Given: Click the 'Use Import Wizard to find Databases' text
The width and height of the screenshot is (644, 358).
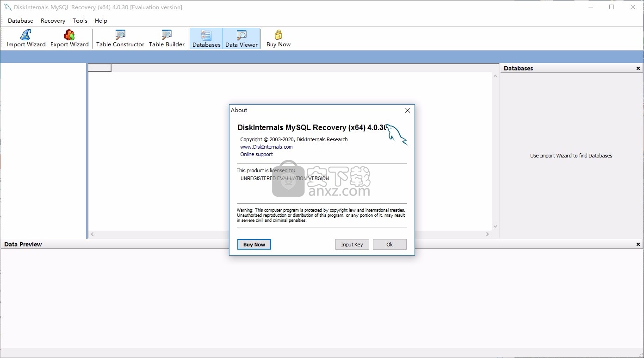Looking at the screenshot, I should [x=571, y=156].
